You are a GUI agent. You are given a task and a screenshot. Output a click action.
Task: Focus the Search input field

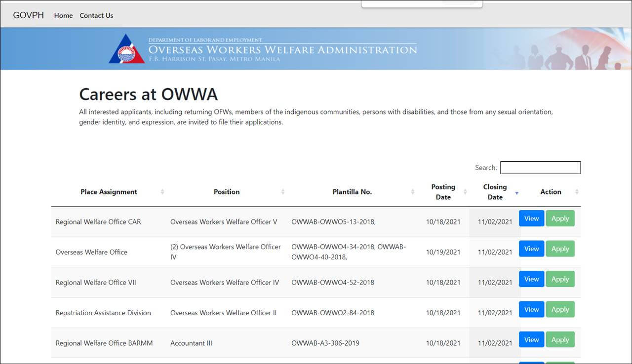[540, 168]
